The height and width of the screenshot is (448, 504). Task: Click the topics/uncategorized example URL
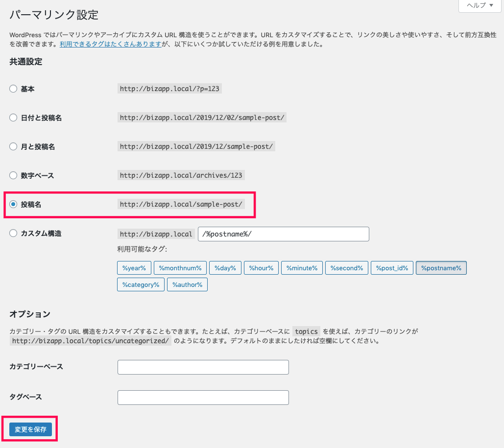coord(90,341)
